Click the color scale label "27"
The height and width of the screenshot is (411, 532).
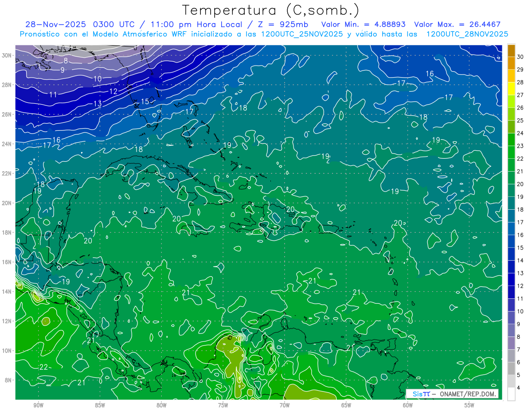[520, 95]
